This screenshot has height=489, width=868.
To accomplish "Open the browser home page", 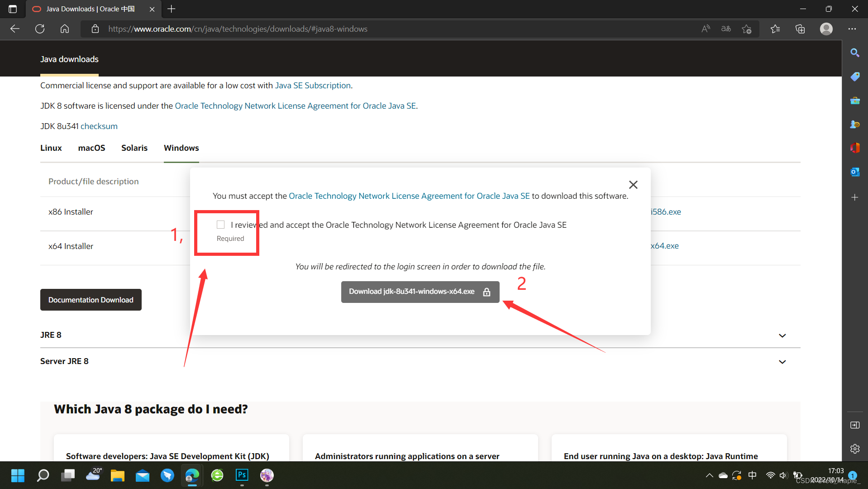I will click(x=65, y=29).
